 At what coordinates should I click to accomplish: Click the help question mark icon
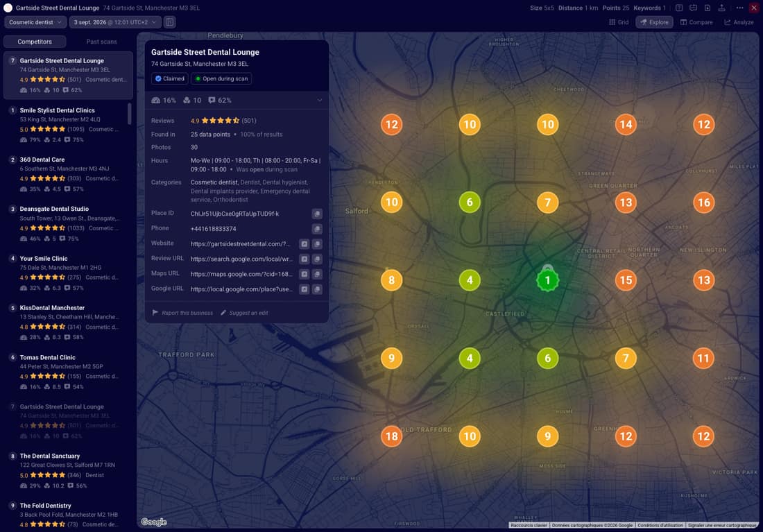point(679,8)
